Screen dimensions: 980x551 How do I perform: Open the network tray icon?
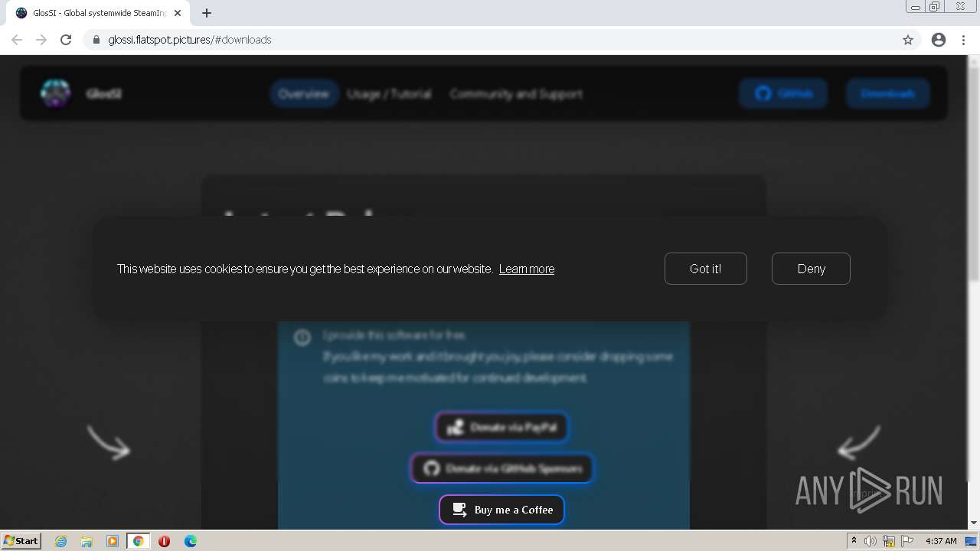pos(889,541)
